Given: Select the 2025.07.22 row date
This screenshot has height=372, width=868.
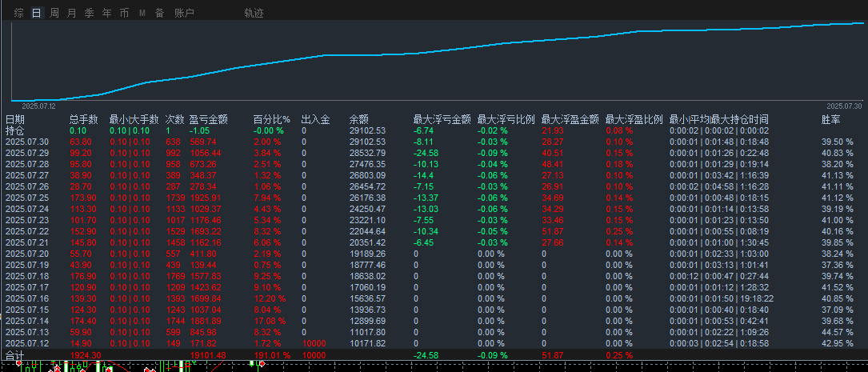Looking at the screenshot, I should coord(27,231).
